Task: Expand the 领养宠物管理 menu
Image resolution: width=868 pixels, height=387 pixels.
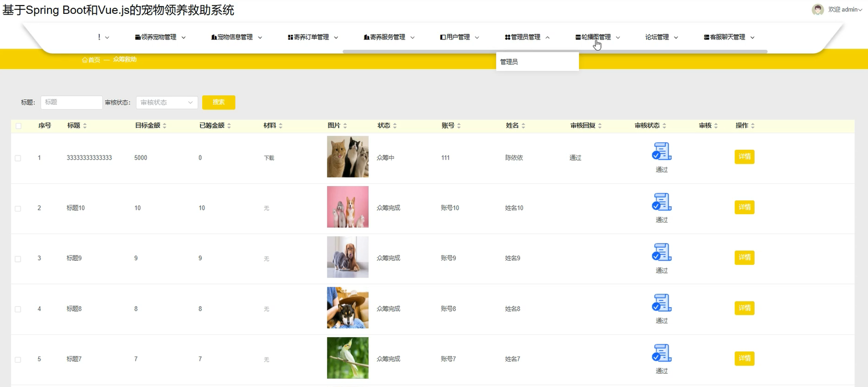Action: coord(161,37)
